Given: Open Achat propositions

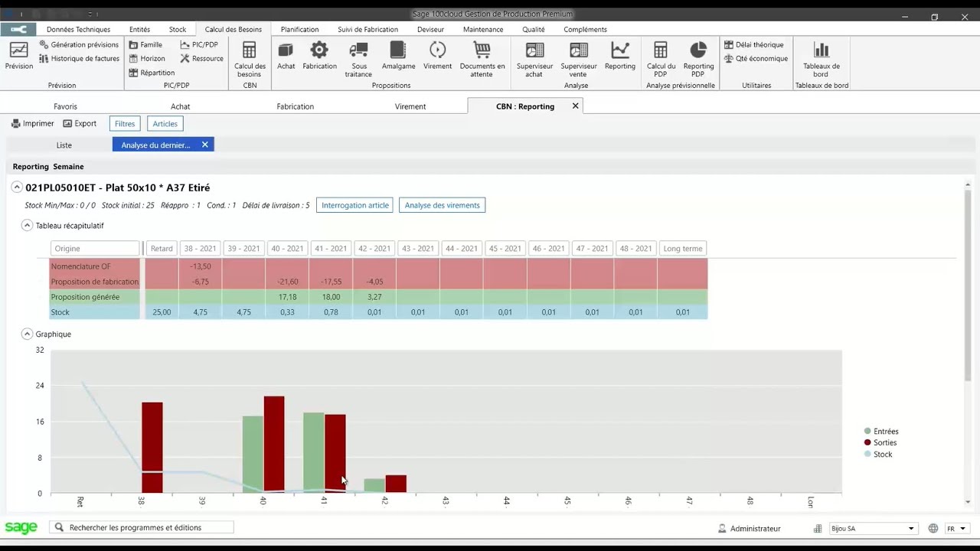Looking at the screenshot, I should [x=286, y=56].
